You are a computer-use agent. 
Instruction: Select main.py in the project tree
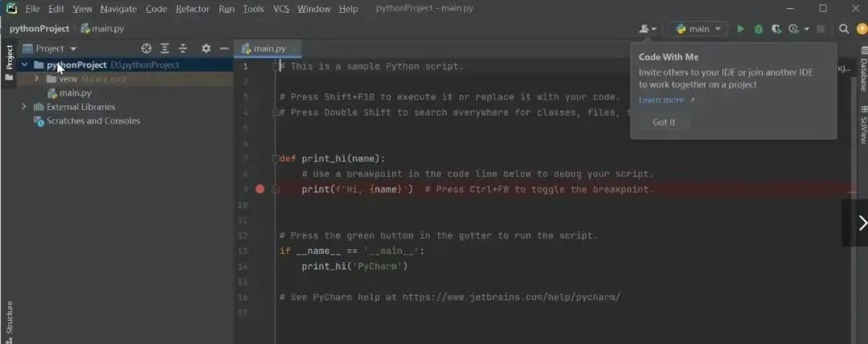tap(76, 93)
